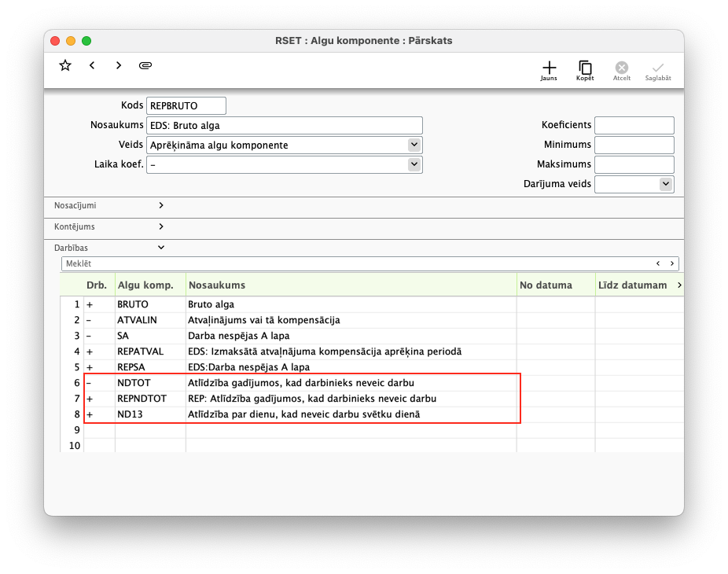Click the Atcelt cancel icon
This screenshot has height=574, width=728.
(x=621, y=70)
